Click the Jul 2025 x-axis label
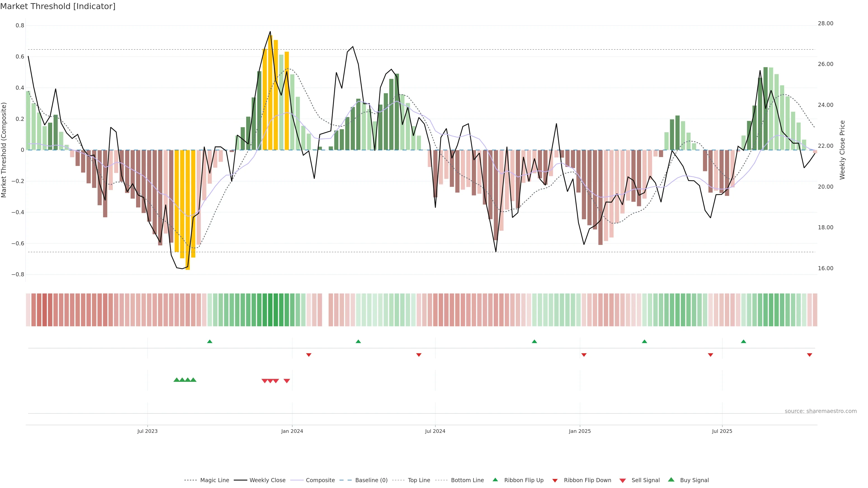868x488 pixels. 722,431
